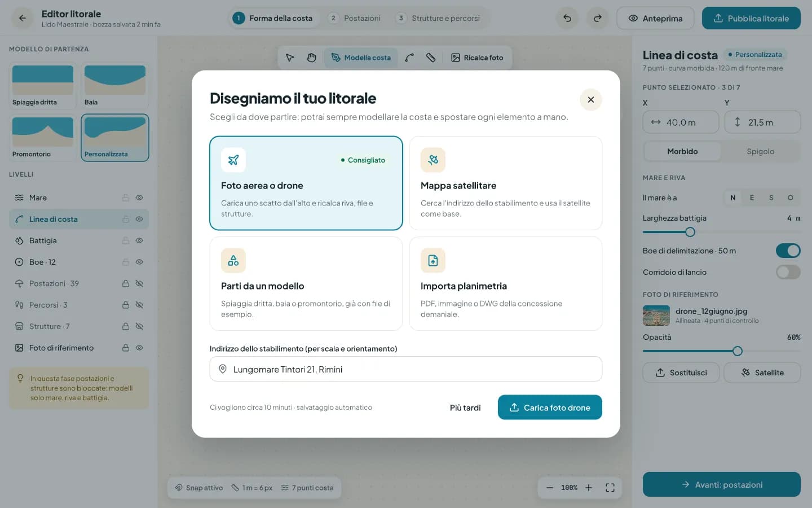Unlock the Postazioni layer
The image size is (812, 508).
tap(126, 283)
